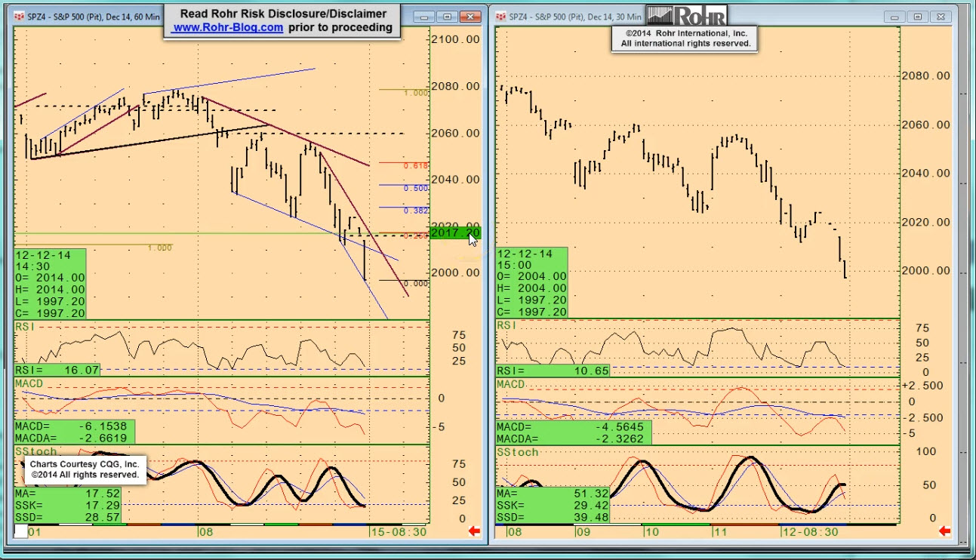Select the MACD study label on 30 Min chart
Screen dimensions: 976x560
510,385
